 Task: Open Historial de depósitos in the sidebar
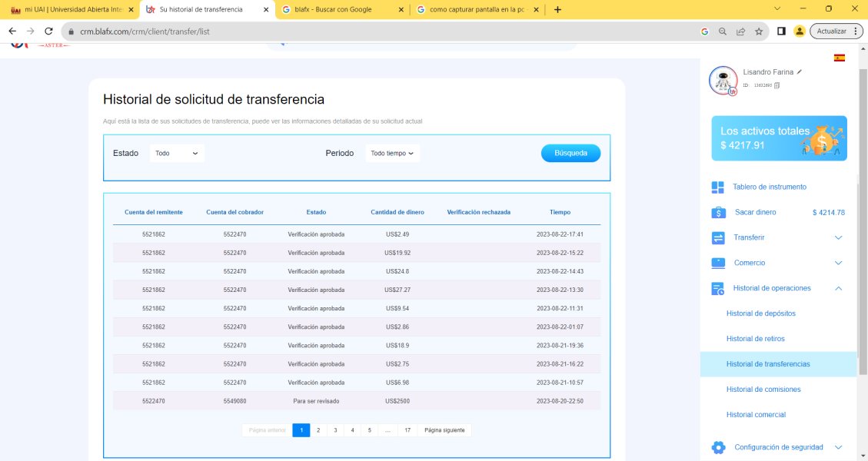click(760, 313)
